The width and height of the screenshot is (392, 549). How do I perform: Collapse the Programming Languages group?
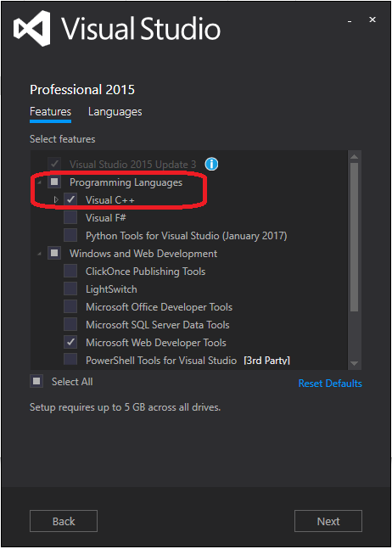(40, 182)
